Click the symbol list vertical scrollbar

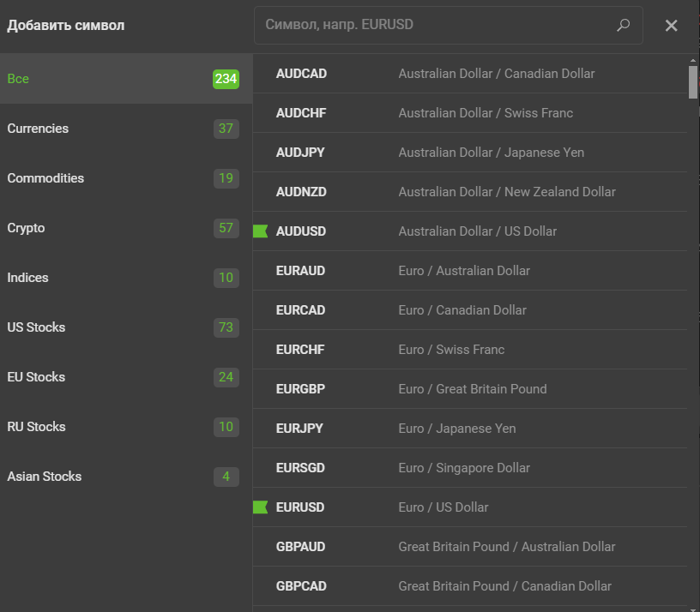693,82
